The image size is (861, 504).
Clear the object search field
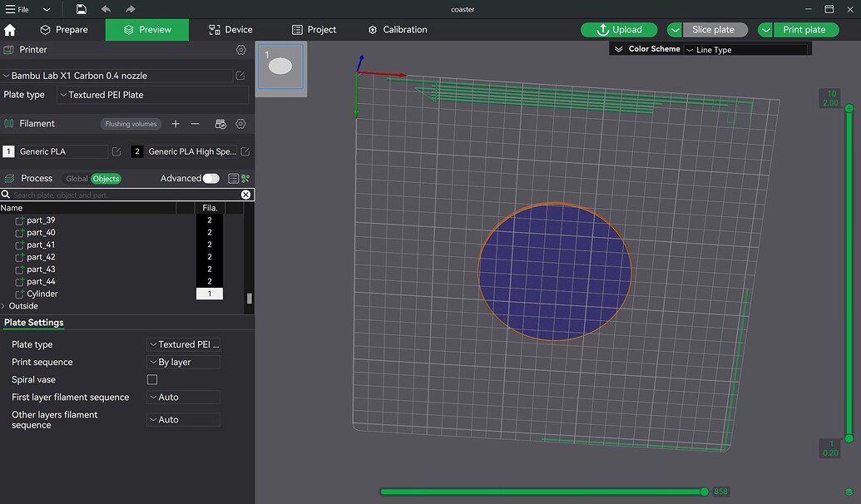coord(246,195)
